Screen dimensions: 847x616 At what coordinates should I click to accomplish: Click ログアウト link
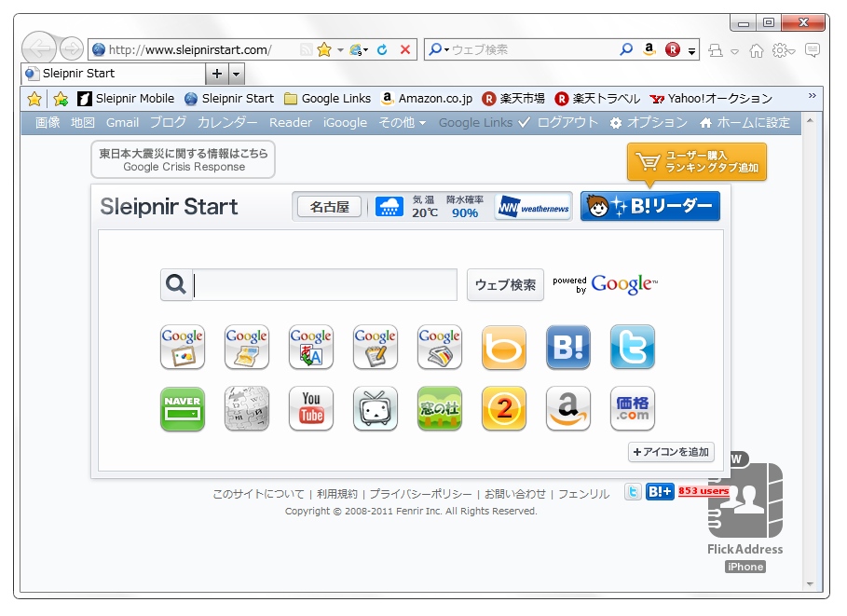click(x=567, y=123)
